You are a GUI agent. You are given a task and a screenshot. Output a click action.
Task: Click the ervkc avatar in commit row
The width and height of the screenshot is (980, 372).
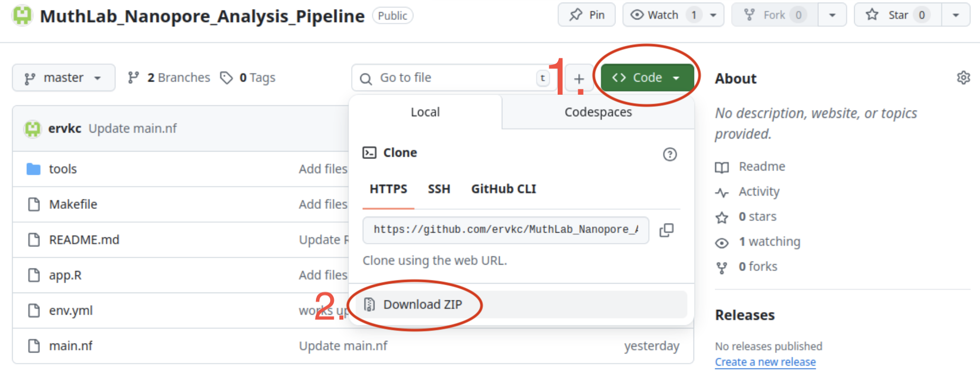point(33,128)
